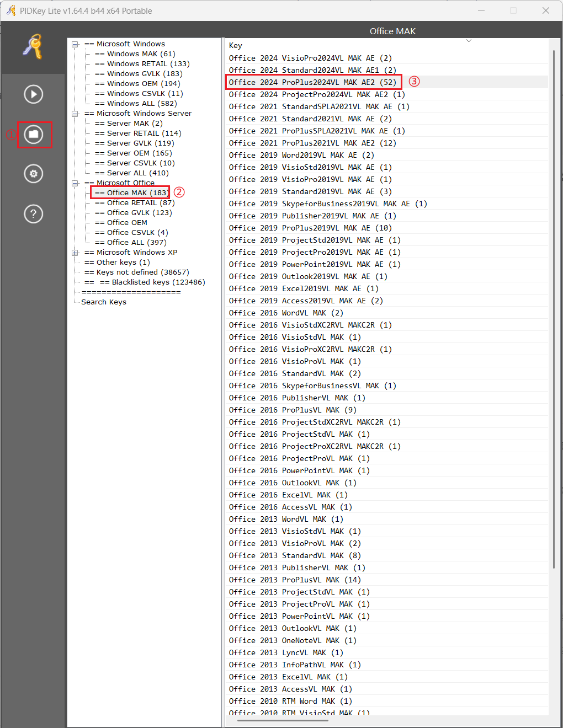Expand the Microsoft Windows XP node
563x728 pixels.
(75, 253)
